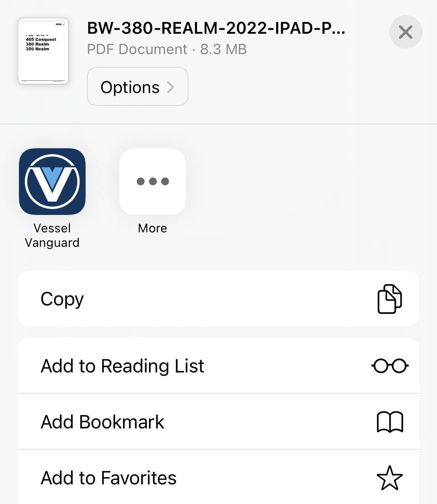437x504 pixels.
Task: Close the share sheet with X
Action: 405,32
